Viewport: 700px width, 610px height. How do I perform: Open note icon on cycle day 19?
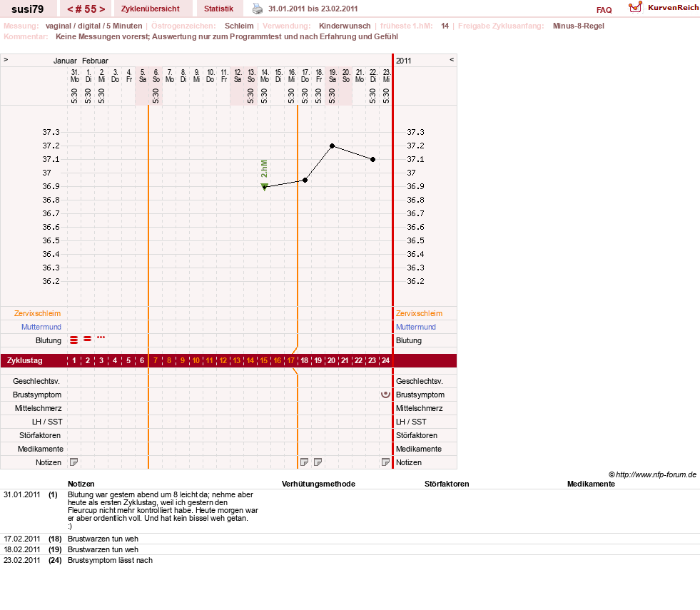(x=318, y=462)
